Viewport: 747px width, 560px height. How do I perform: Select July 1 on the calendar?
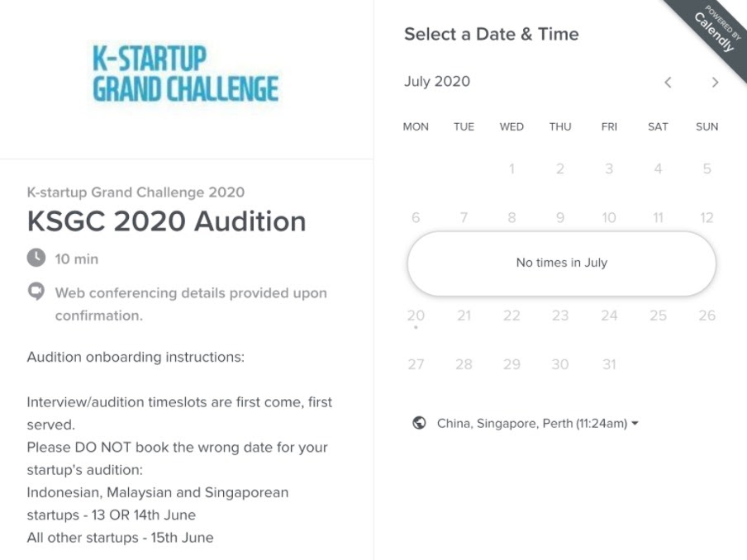click(511, 168)
